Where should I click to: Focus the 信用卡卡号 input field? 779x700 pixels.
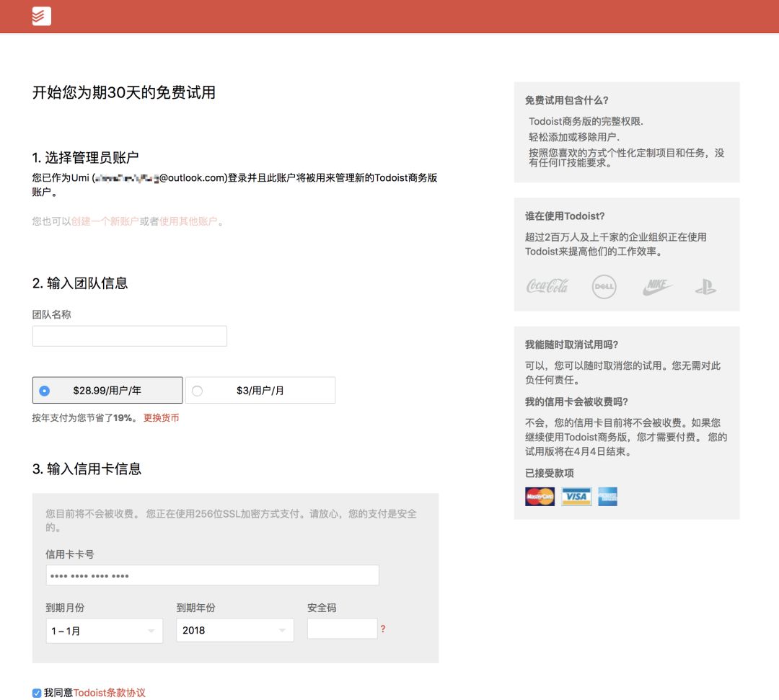[213, 575]
